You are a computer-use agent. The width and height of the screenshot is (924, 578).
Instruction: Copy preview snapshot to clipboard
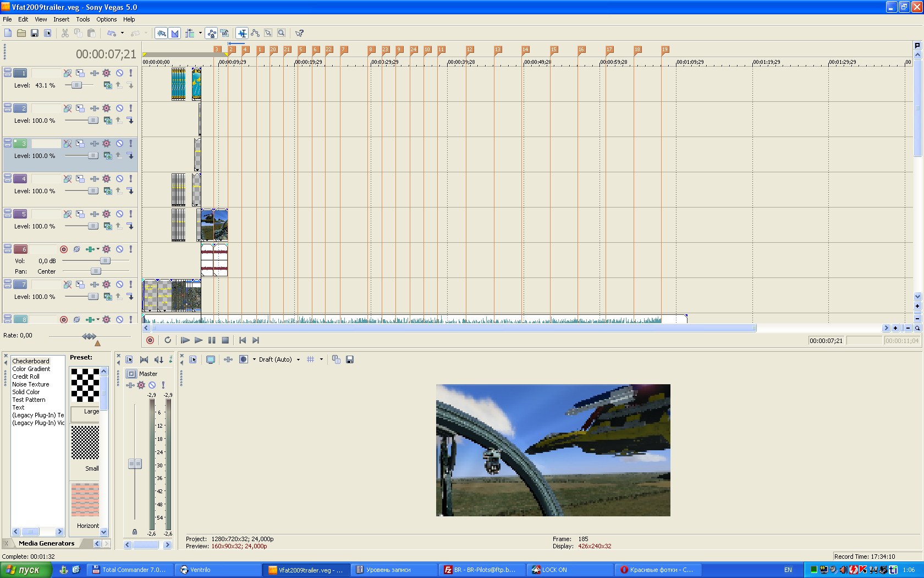click(336, 359)
